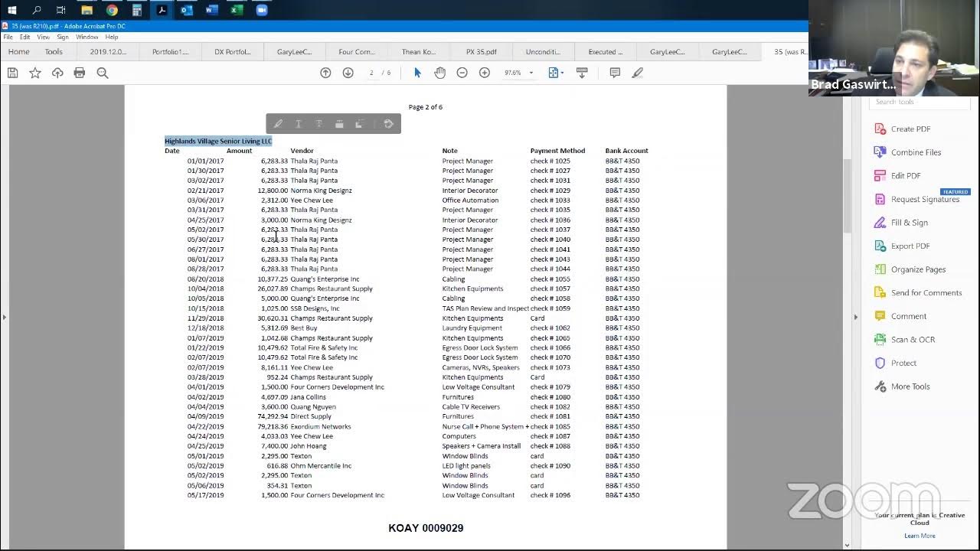This screenshot has height=551, width=980.
Task: Open the PX 35.pdf document tab
Action: tap(482, 52)
